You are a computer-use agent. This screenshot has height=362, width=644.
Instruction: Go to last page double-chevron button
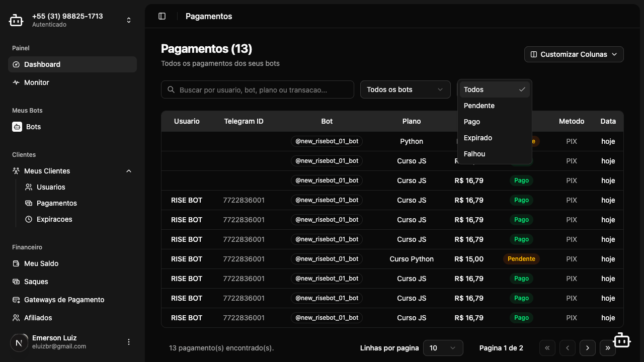pyautogui.click(x=608, y=348)
